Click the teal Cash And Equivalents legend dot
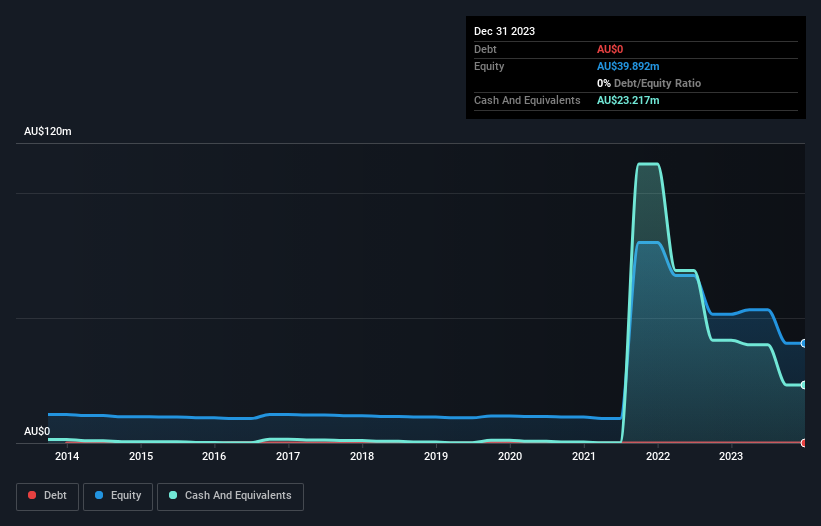The width and height of the screenshot is (821, 526). point(173,495)
